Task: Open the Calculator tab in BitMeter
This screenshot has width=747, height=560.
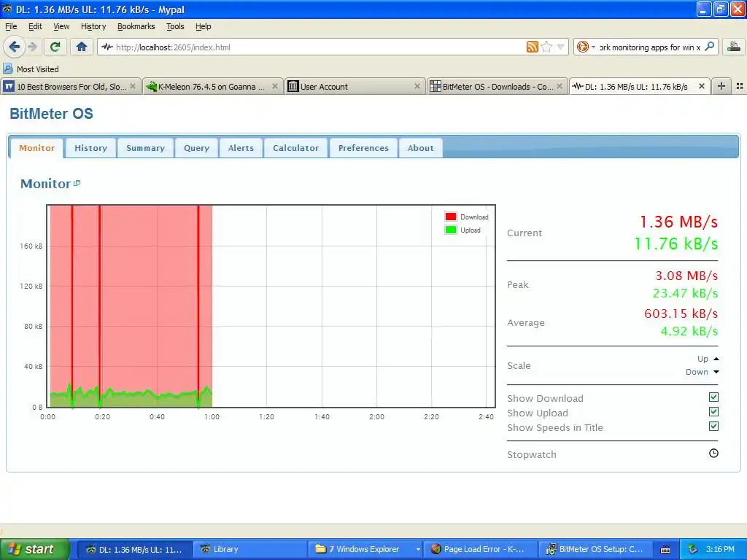Action: pyautogui.click(x=296, y=148)
